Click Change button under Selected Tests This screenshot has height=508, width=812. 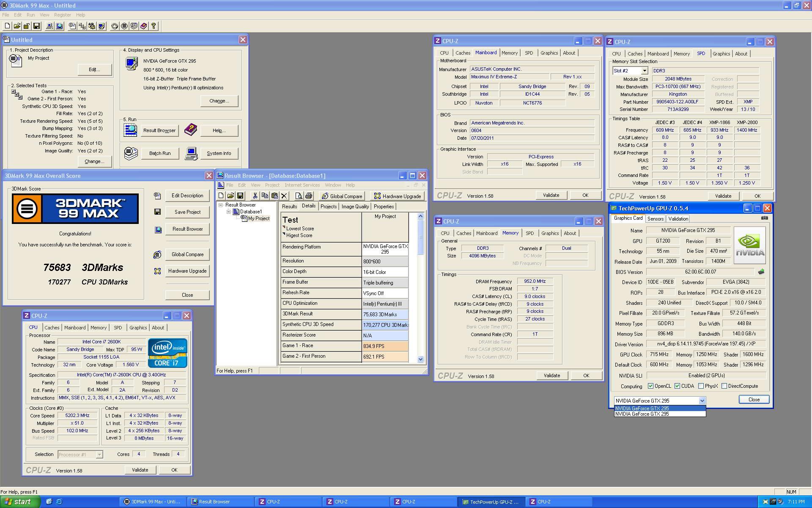click(x=94, y=161)
